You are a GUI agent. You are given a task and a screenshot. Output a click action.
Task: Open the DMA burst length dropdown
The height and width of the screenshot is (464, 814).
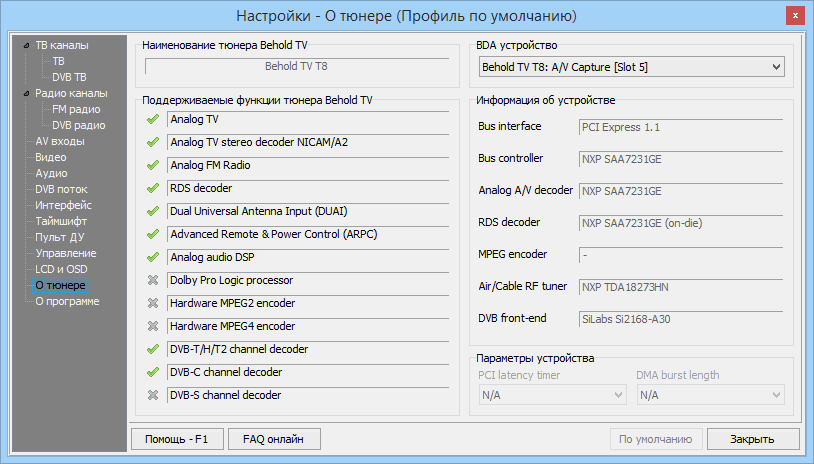[709, 395]
